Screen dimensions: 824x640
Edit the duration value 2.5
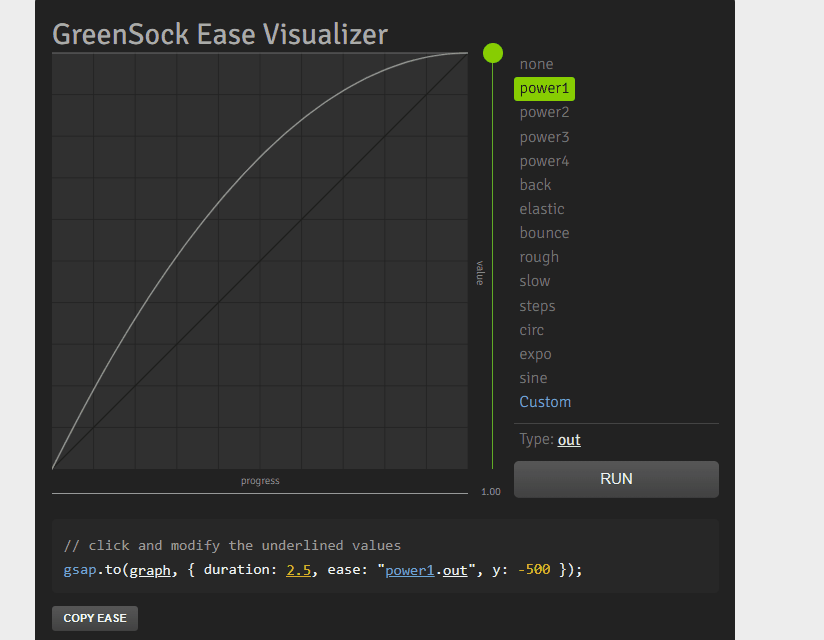pos(300,569)
